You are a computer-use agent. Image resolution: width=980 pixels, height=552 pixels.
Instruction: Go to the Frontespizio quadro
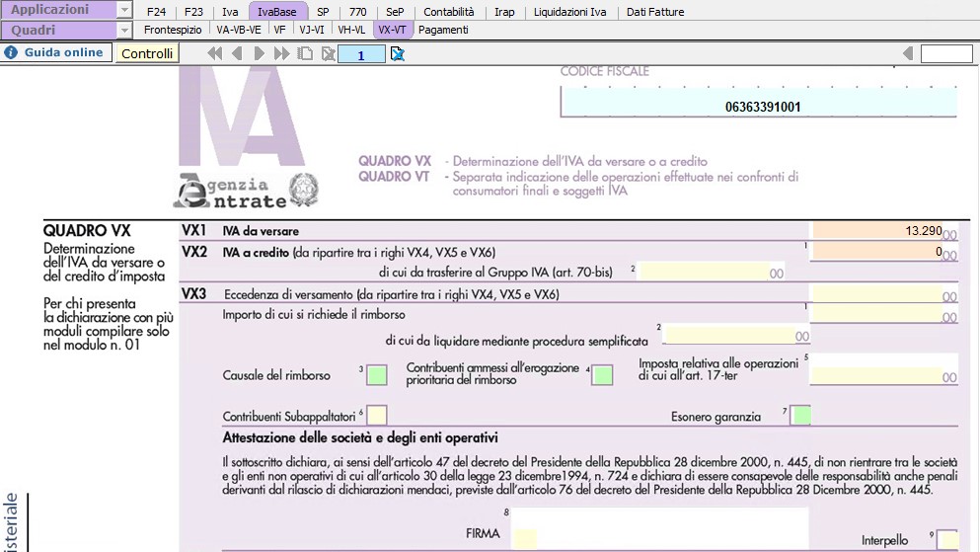[x=173, y=30]
